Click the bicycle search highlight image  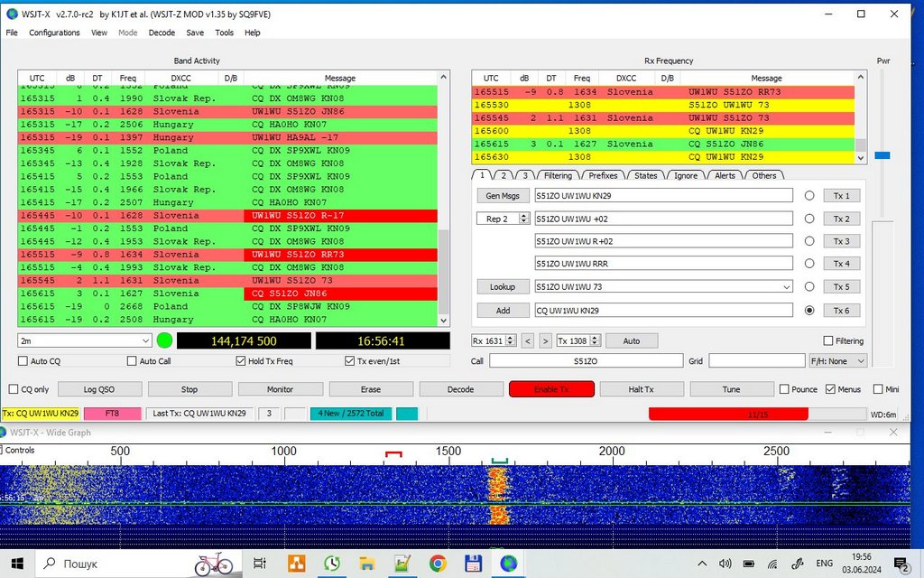tap(214, 564)
